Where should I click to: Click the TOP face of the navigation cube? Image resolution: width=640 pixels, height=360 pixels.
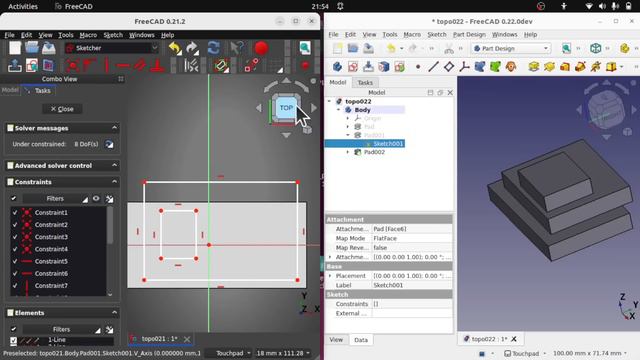click(x=286, y=108)
